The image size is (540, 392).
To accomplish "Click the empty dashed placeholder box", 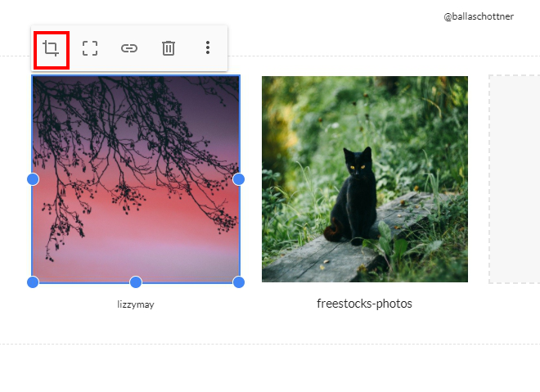I will [515, 179].
